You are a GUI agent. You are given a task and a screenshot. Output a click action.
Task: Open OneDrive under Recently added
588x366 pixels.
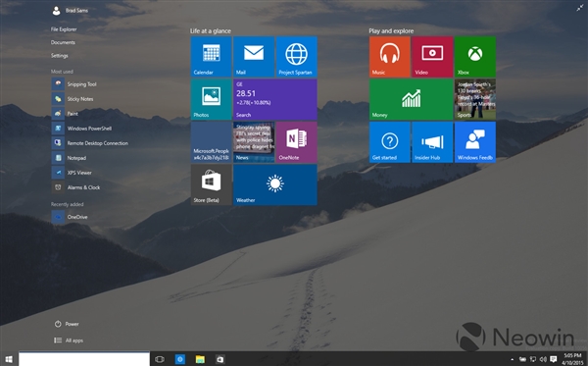click(70, 217)
